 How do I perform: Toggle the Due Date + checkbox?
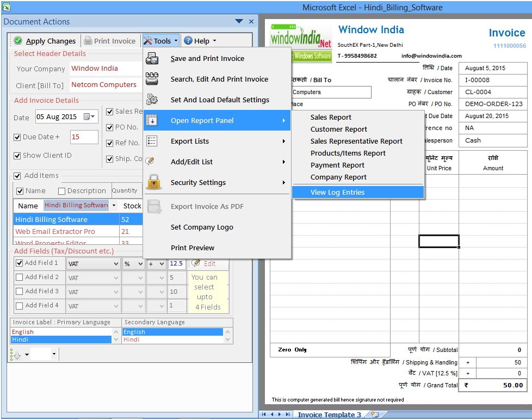pyautogui.click(x=17, y=137)
